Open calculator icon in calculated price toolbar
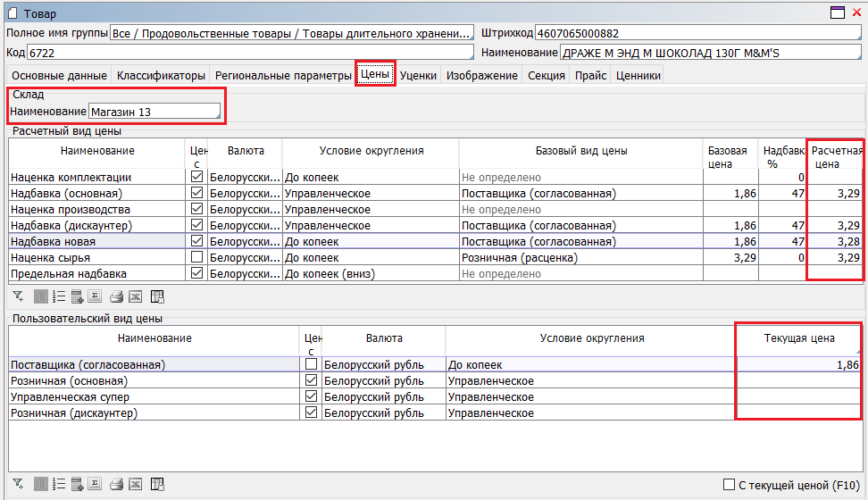Image resolution: width=868 pixels, height=500 pixels. point(77,297)
